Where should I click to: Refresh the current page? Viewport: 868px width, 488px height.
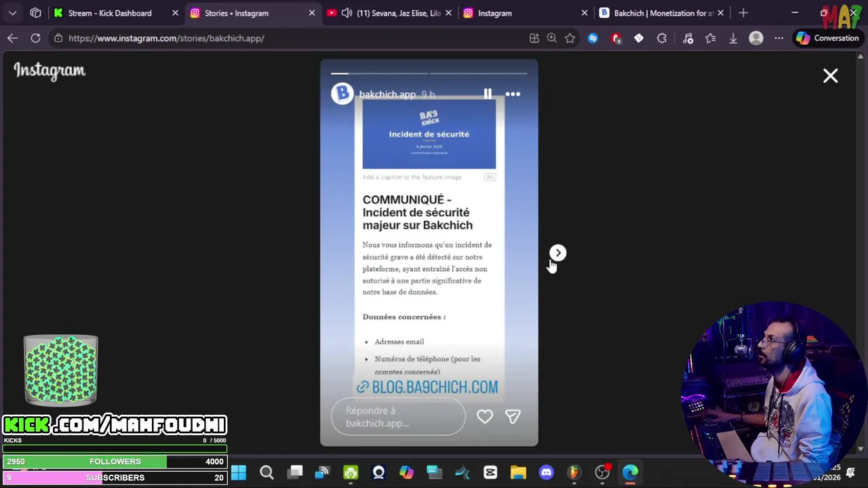(35, 38)
